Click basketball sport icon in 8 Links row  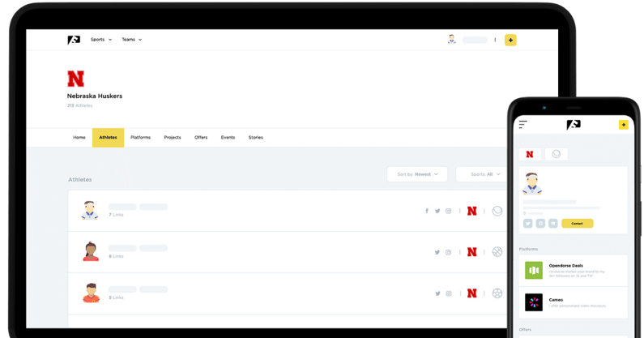click(497, 252)
